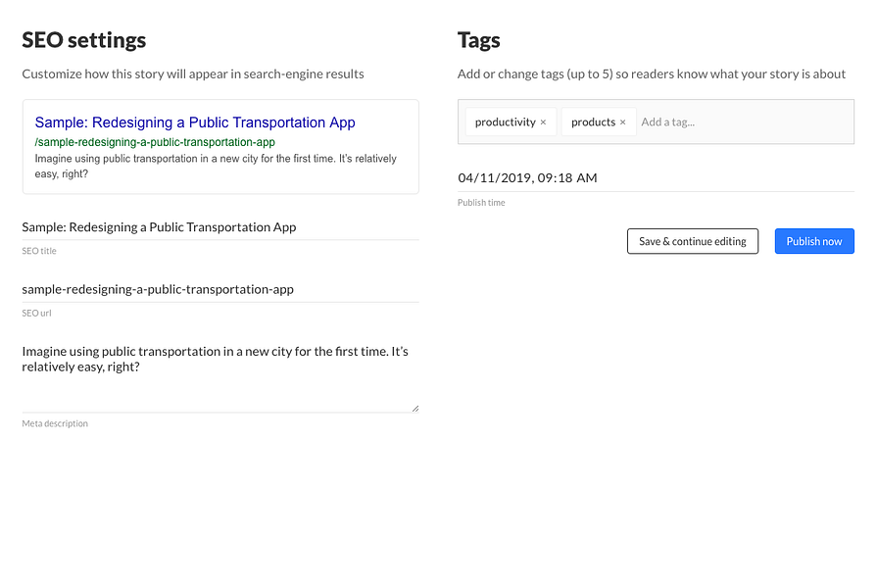
Task: Click the search preview description snippet
Action: pos(216,167)
